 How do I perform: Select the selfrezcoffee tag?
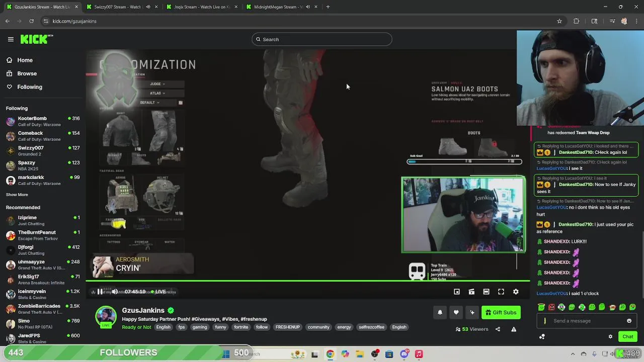point(371,327)
